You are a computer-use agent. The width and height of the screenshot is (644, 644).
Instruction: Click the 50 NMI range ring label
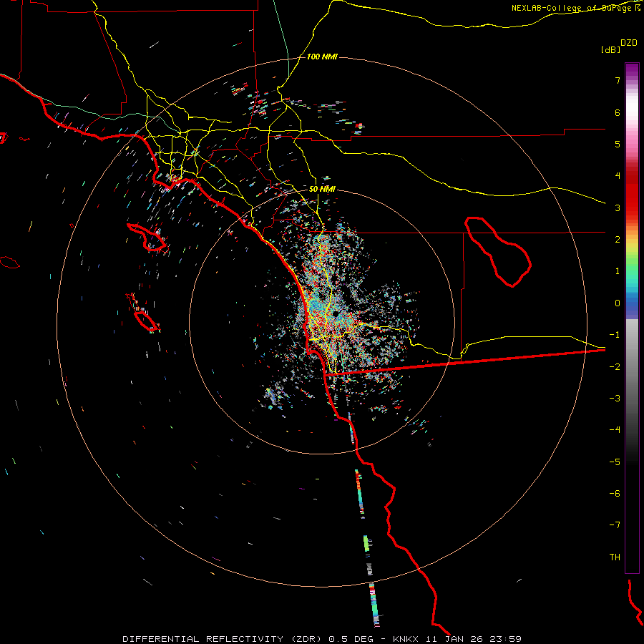323,189
